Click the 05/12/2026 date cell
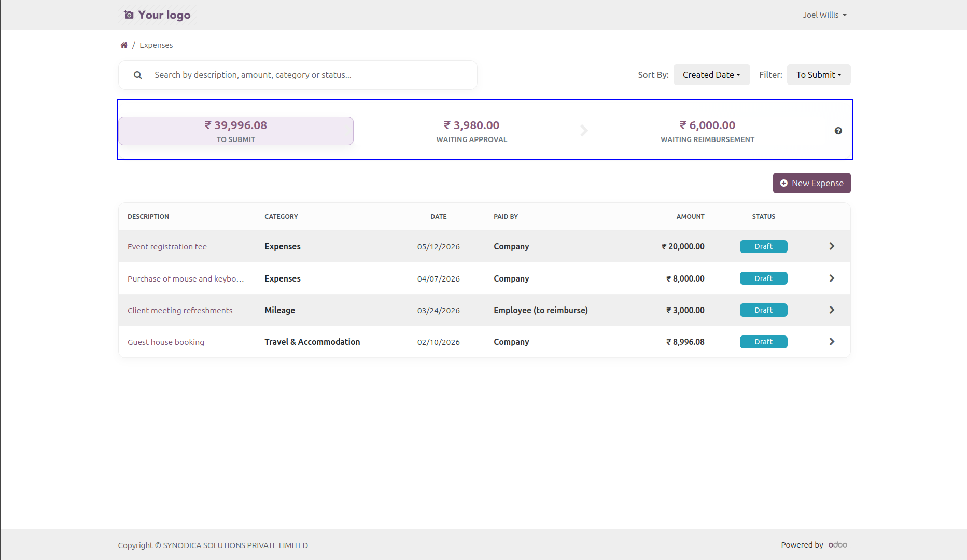The image size is (967, 560). [438, 247]
